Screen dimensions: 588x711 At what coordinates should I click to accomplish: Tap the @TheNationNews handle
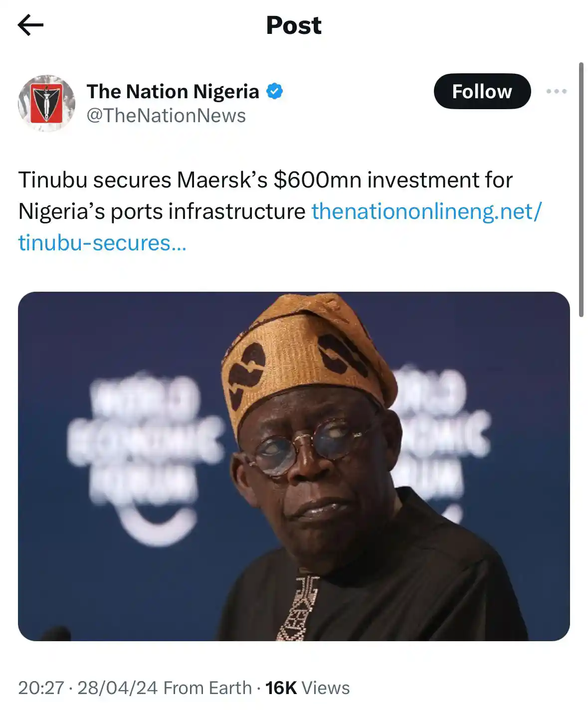tap(166, 116)
